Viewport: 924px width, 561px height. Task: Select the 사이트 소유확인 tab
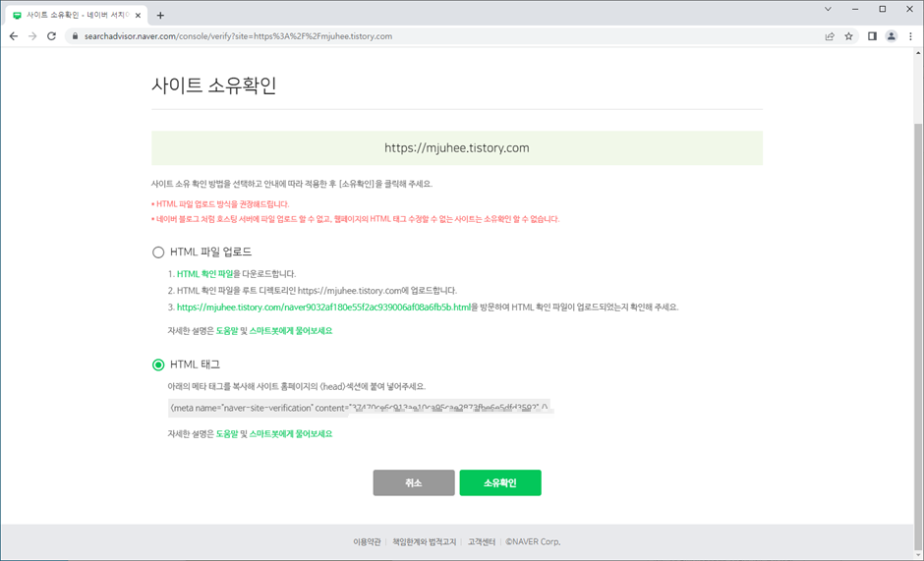tap(78, 16)
